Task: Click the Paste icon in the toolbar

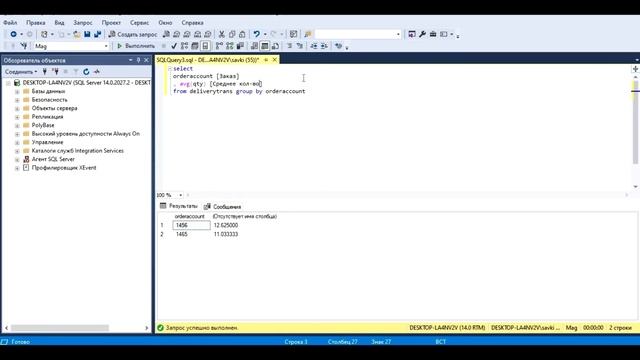Action: [x=242, y=34]
